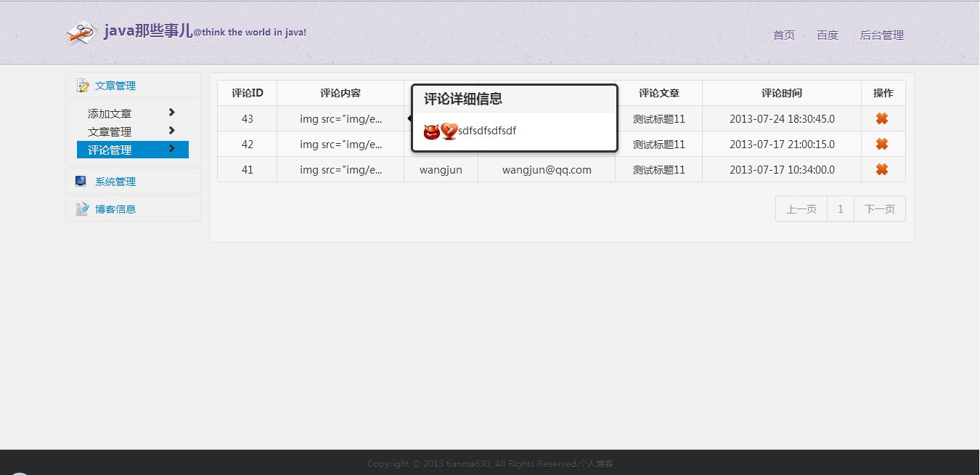Open 百度 link in top navigation

(828, 35)
